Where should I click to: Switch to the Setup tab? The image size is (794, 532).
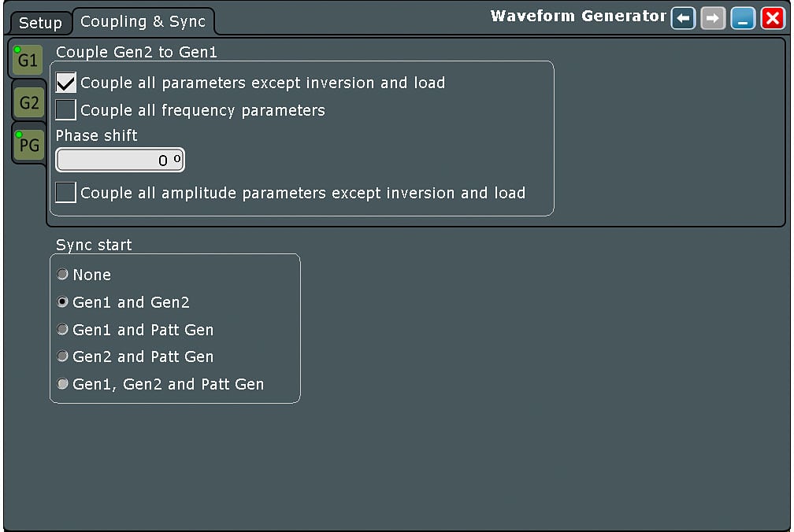(x=39, y=23)
